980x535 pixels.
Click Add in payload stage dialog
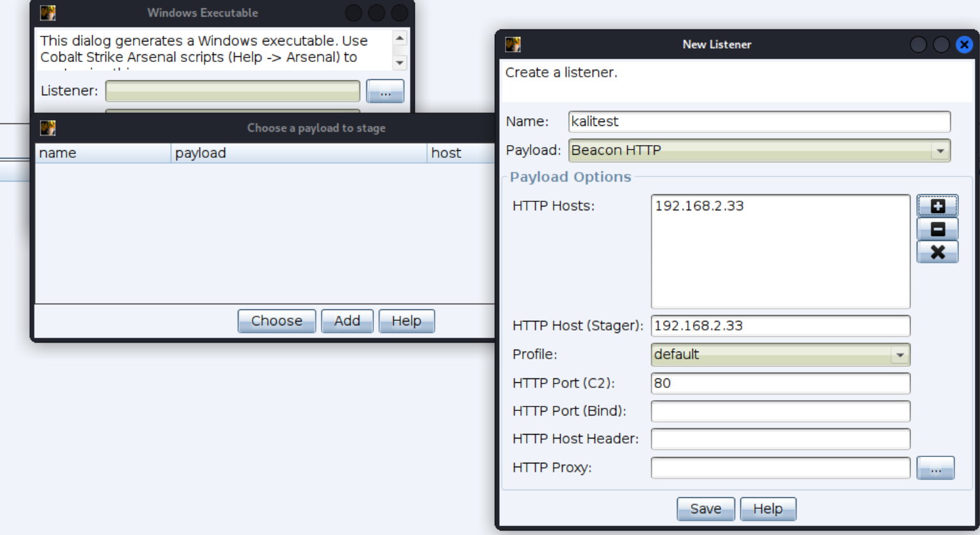(347, 321)
